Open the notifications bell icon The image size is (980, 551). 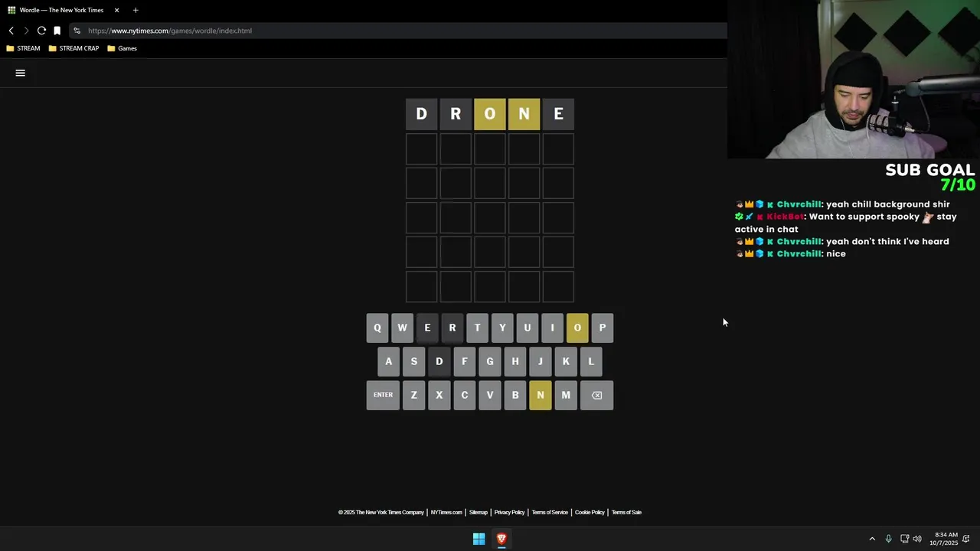[x=966, y=539]
